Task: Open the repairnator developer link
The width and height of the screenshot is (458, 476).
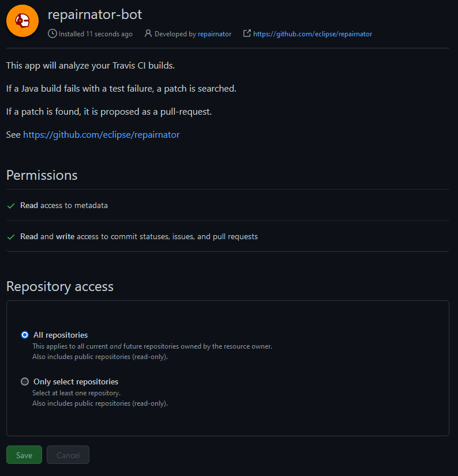Action: coord(215,34)
